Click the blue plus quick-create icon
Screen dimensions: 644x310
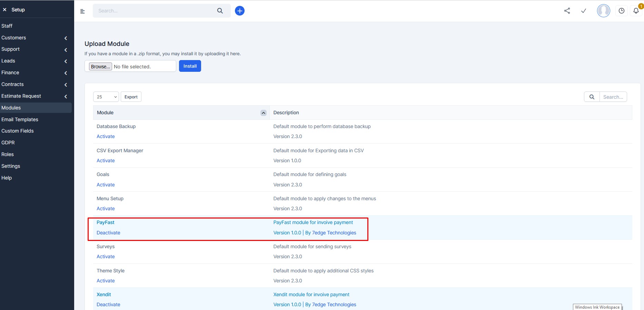pos(240,11)
